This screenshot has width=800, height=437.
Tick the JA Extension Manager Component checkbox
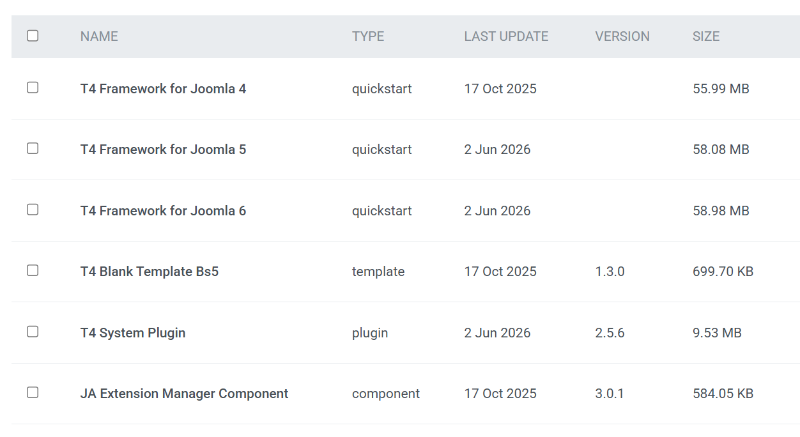pyautogui.click(x=33, y=393)
